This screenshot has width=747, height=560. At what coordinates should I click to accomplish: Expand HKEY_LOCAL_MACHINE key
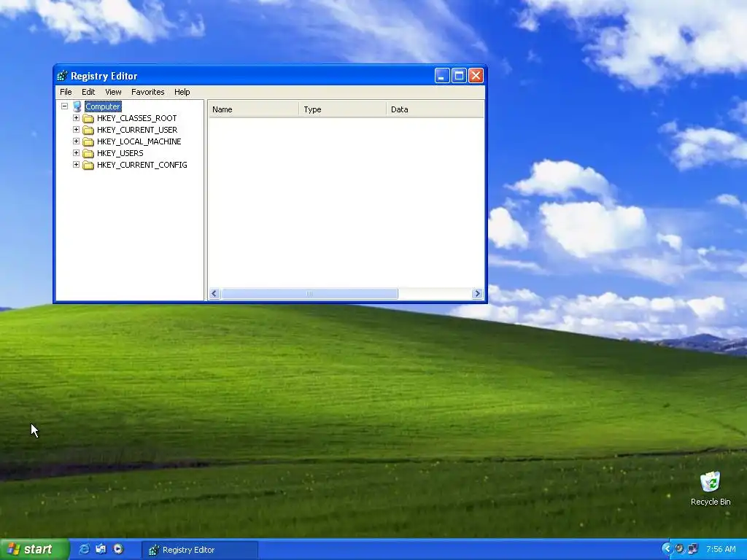(76, 141)
